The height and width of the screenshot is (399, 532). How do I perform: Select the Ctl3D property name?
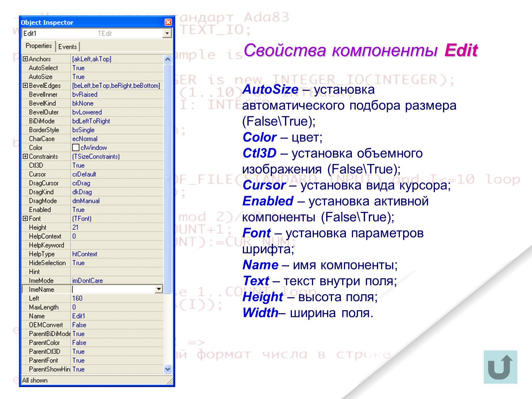pos(36,165)
